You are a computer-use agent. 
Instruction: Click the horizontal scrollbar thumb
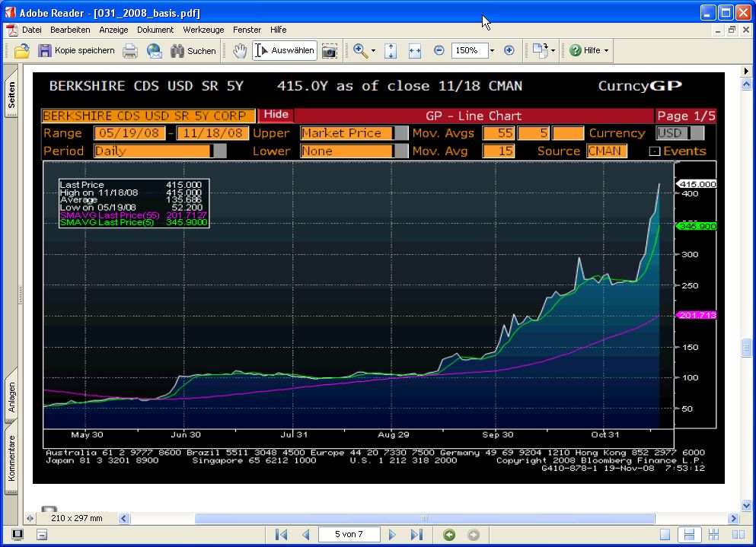pos(426,518)
